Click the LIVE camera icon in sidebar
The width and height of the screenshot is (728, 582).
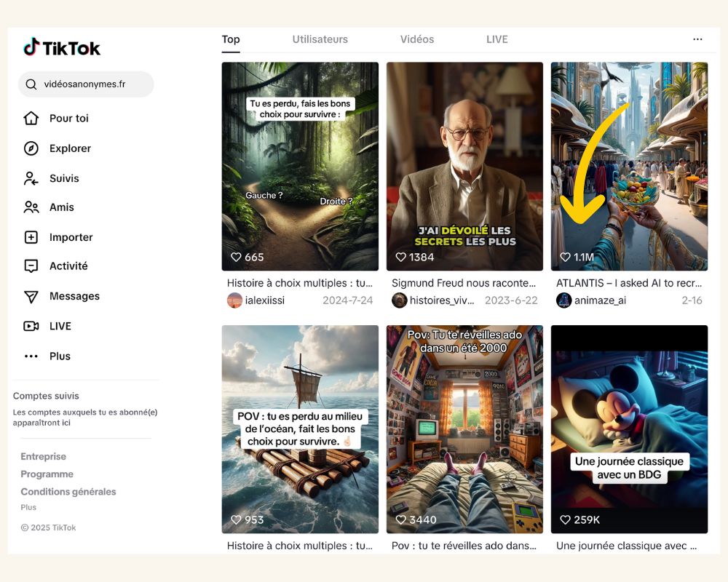[x=31, y=326]
